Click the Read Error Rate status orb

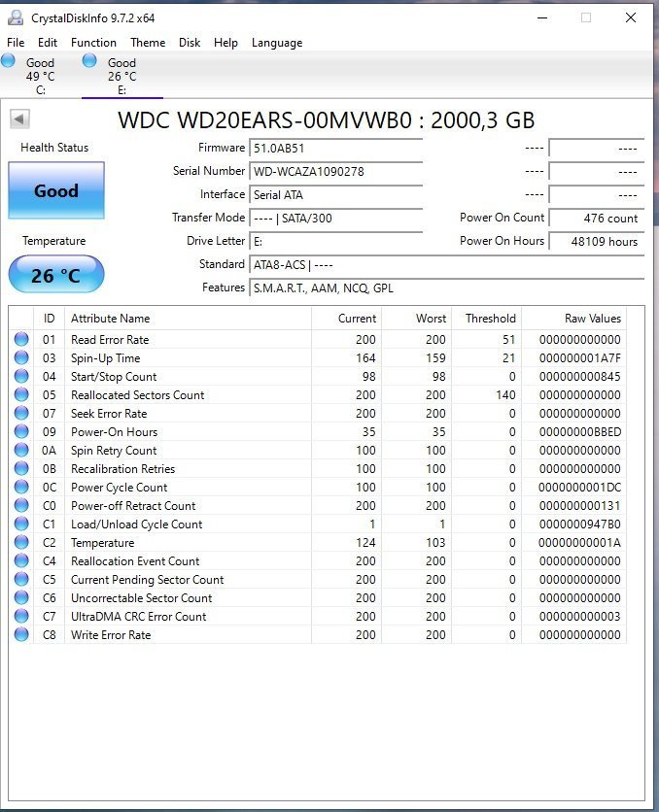[x=21, y=340]
